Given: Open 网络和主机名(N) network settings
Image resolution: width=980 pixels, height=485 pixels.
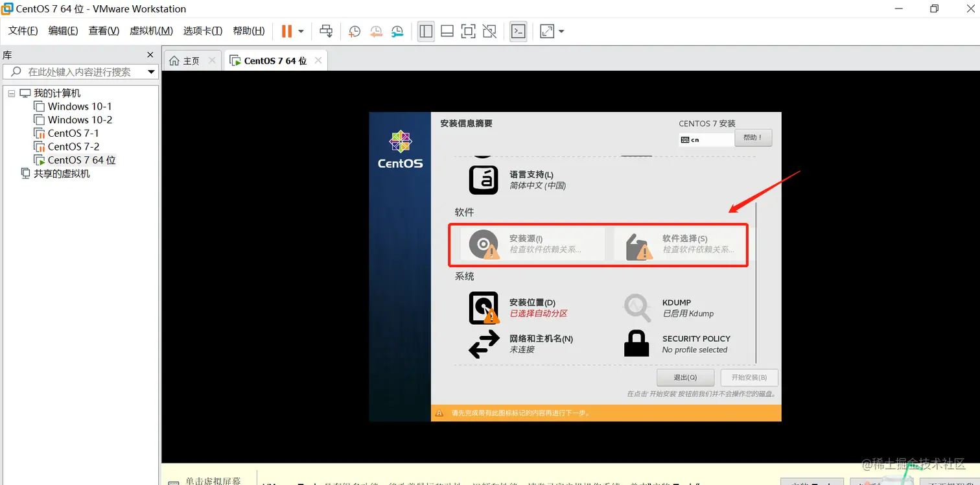Looking at the screenshot, I should (x=520, y=344).
